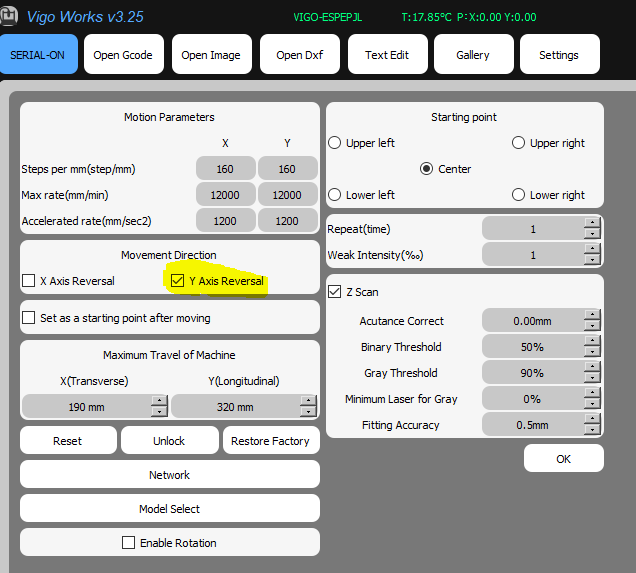Viewport: 636px width, 573px height.
Task: Click the X Accelerated rate field
Action: click(x=226, y=220)
